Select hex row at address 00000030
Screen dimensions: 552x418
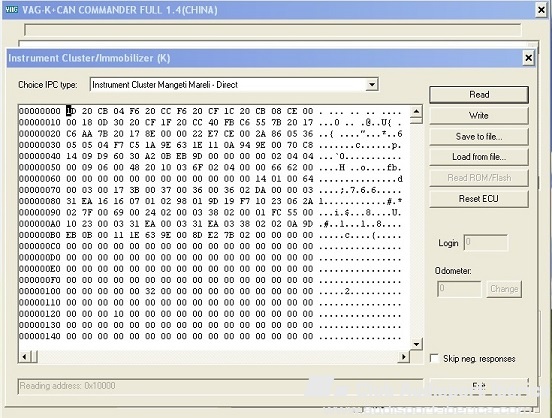(x=210, y=145)
